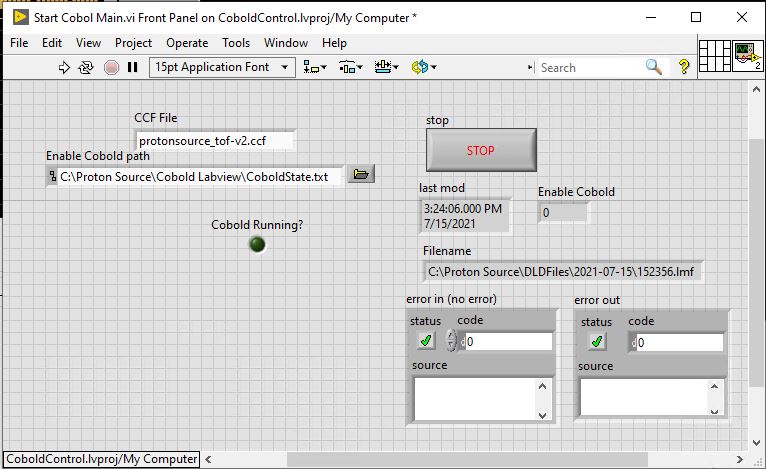Click the error in code radix indicator
766x469 pixels.
463,341
